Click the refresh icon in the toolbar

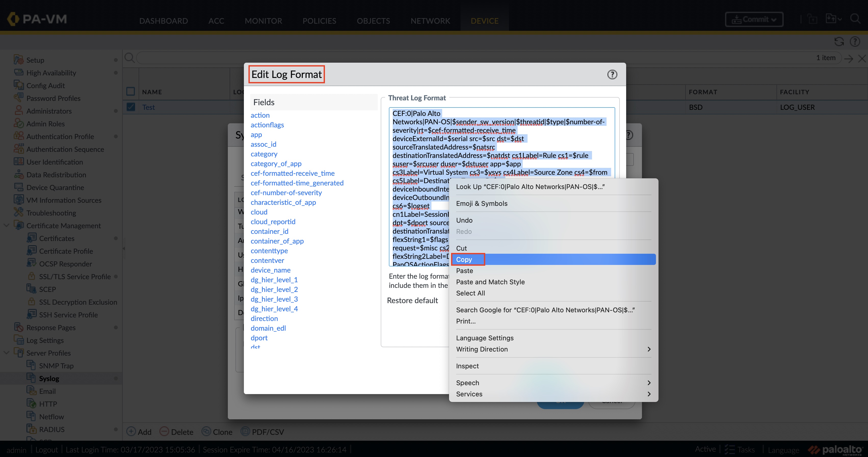coord(839,42)
